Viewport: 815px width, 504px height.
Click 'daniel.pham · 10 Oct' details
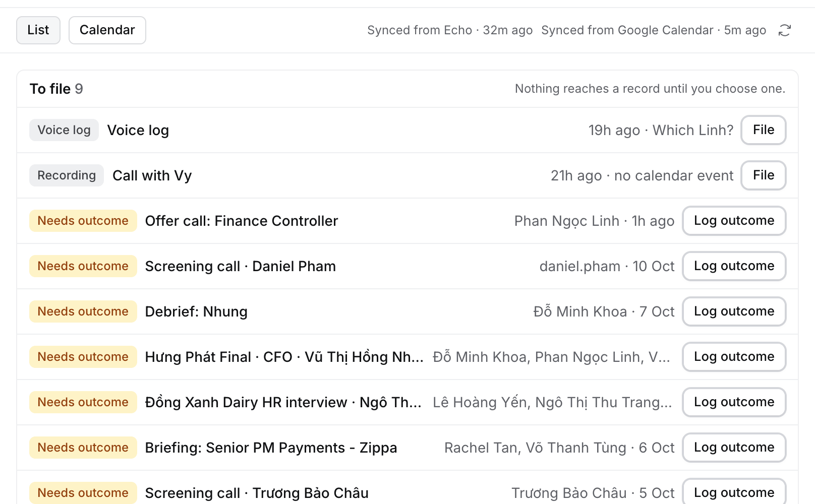pyautogui.click(x=607, y=266)
